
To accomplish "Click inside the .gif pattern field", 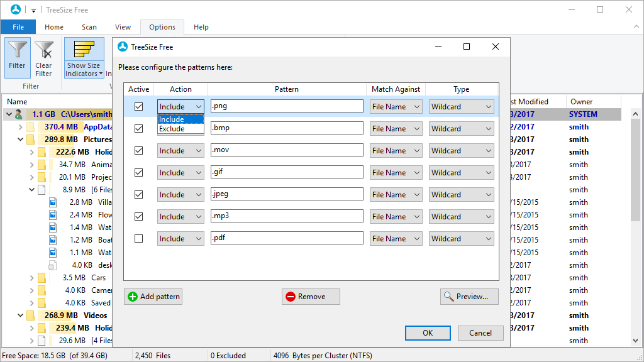I will (287, 172).
